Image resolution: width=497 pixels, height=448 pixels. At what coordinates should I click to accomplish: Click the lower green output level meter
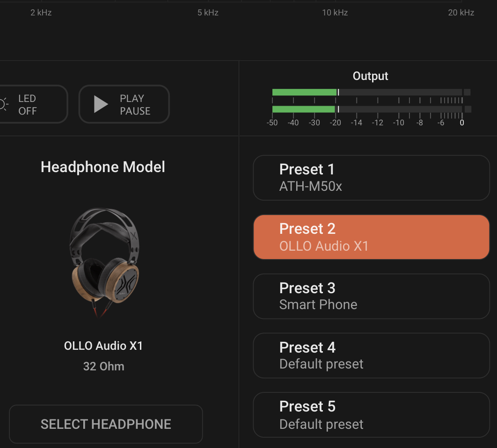(x=303, y=109)
